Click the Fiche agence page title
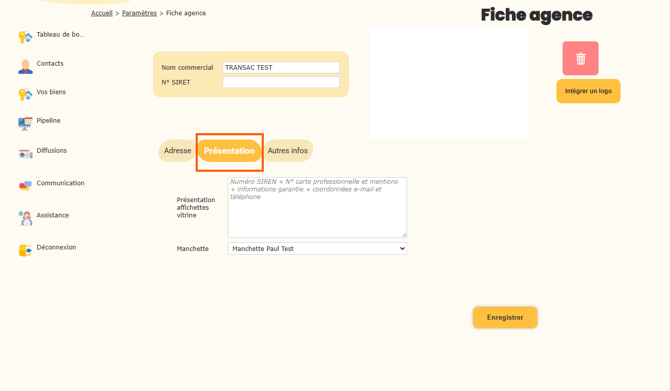670x391 pixels. pos(537,15)
